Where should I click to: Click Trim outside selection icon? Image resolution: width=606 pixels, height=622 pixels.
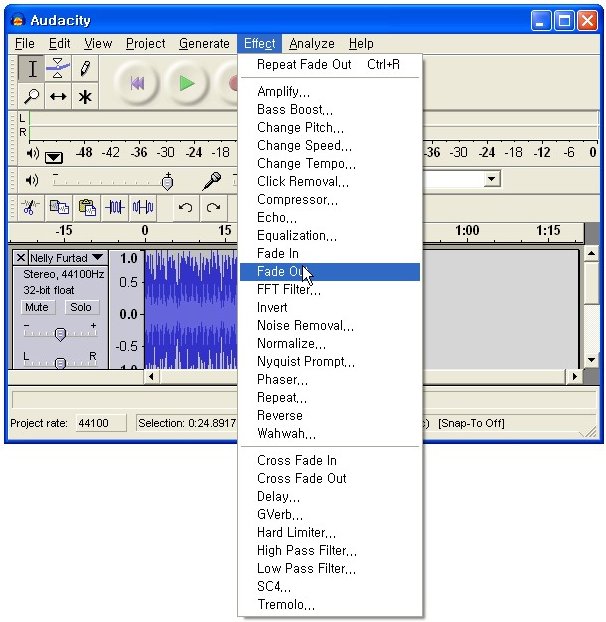click(115, 207)
